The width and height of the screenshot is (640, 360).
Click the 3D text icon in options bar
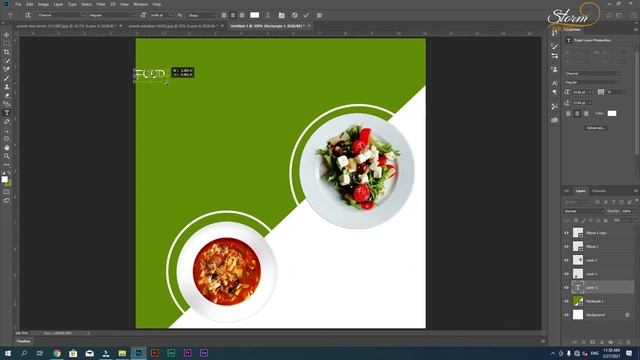coord(319,16)
